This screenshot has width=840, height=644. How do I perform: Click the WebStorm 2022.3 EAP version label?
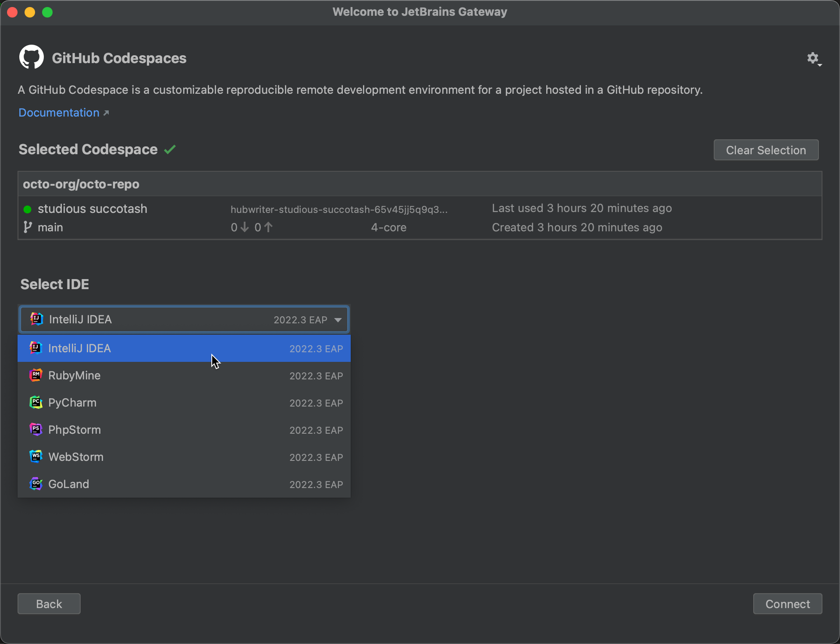tap(316, 457)
